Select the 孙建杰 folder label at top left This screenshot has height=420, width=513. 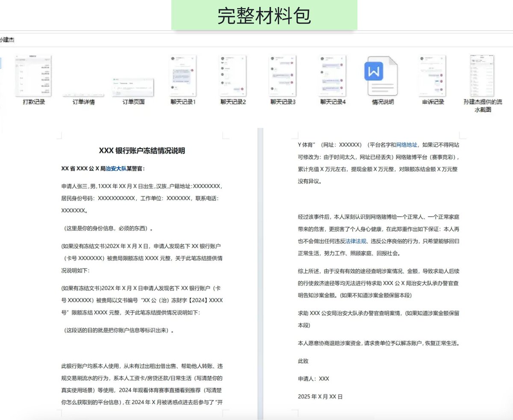pos(7,40)
